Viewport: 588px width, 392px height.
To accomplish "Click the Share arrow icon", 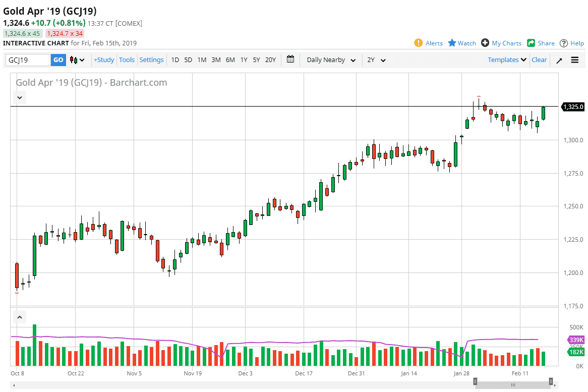I will point(531,43).
